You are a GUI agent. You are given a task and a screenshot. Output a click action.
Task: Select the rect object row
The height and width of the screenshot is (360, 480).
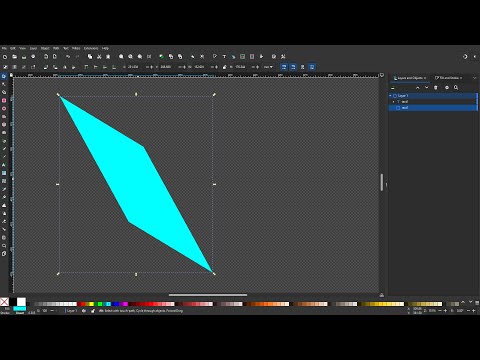click(x=433, y=108)
